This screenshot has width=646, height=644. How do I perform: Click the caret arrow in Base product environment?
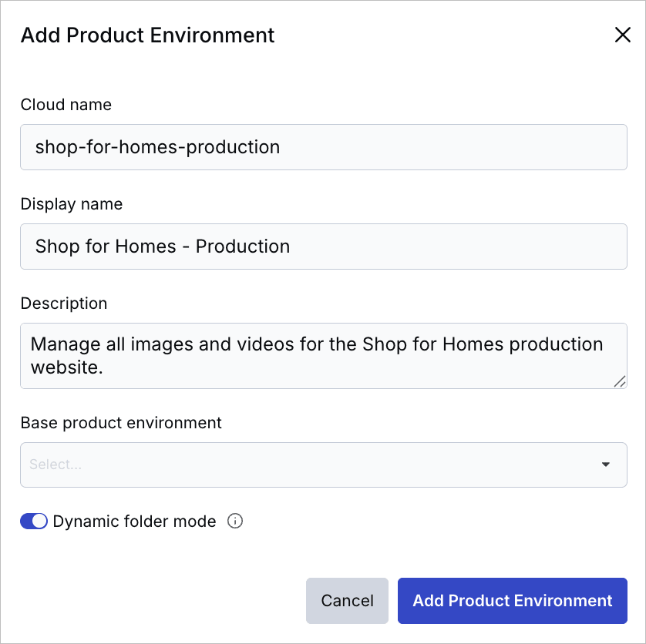click(x=605, y=465)
